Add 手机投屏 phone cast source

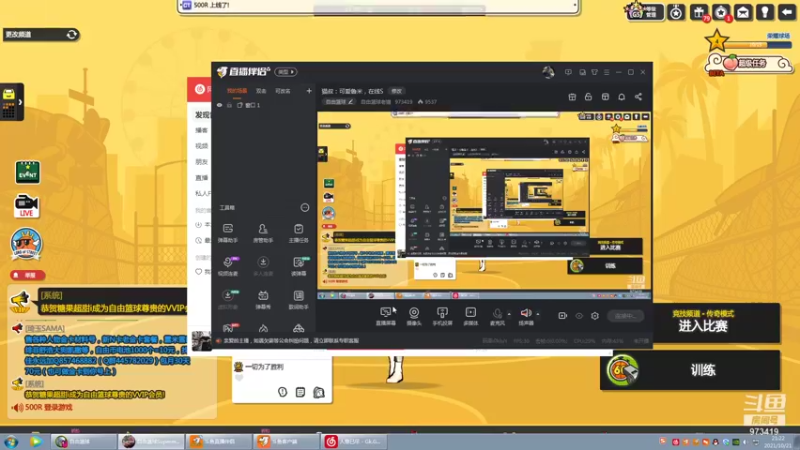[x=442, y=316]
